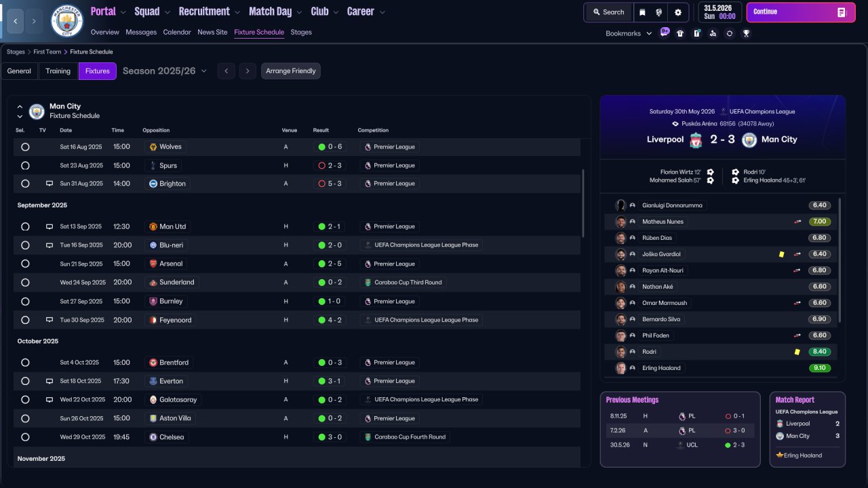Viewport: 868px width, 488px height.
Task: Click the TV icon on Brighton fixture row
Action: point(50,184)
